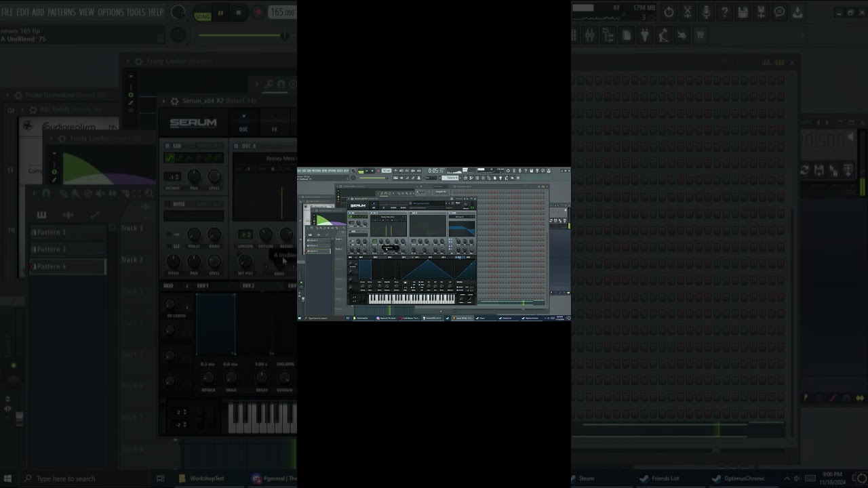This screenshot has height=488, width=868.
Task: Click the time display 0:05:15 in the center screen
Action: tap(436, 171)
